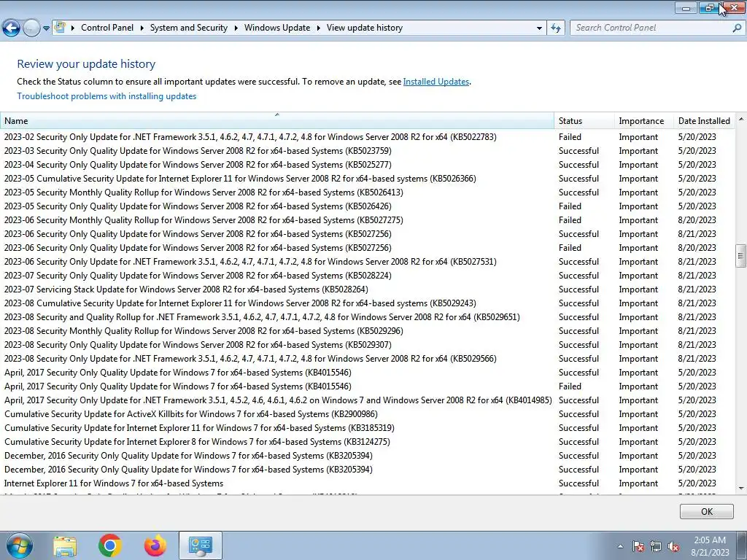Select KB5026413 Monthly Quality Rollup row
The width and height of the screenshot is (747, 560).
pos(367,192)
